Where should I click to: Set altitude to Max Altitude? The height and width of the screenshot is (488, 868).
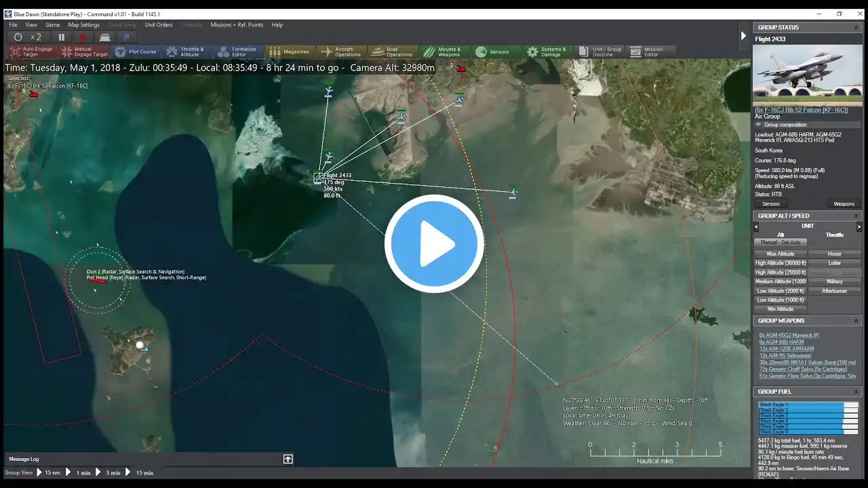[781, 254]
